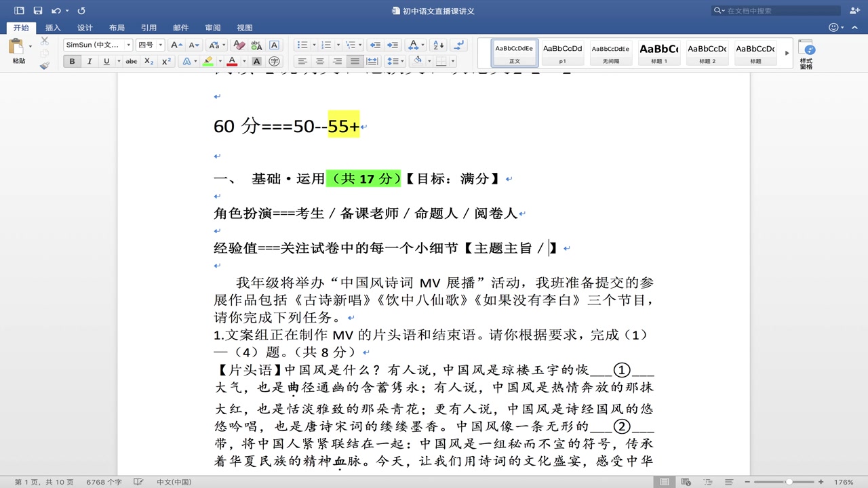Click spelling check icon in status bar
868x488 pixels.
138,482
